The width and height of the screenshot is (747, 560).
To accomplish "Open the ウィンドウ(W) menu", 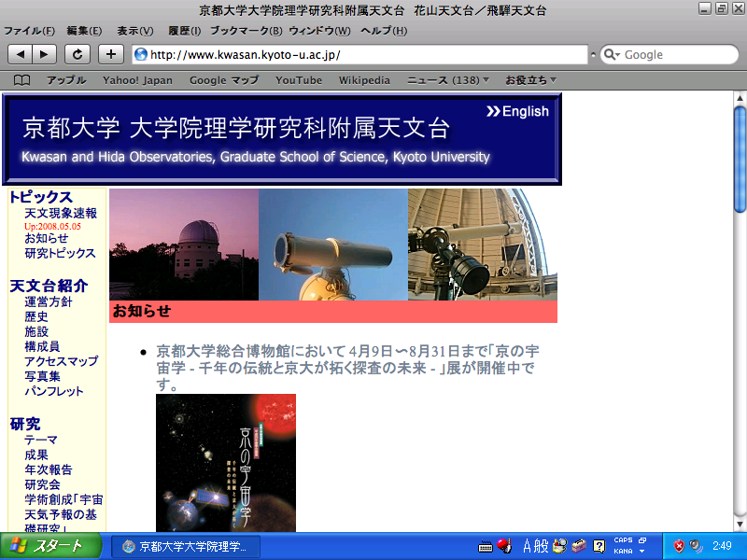I will [x=319, y=31].
